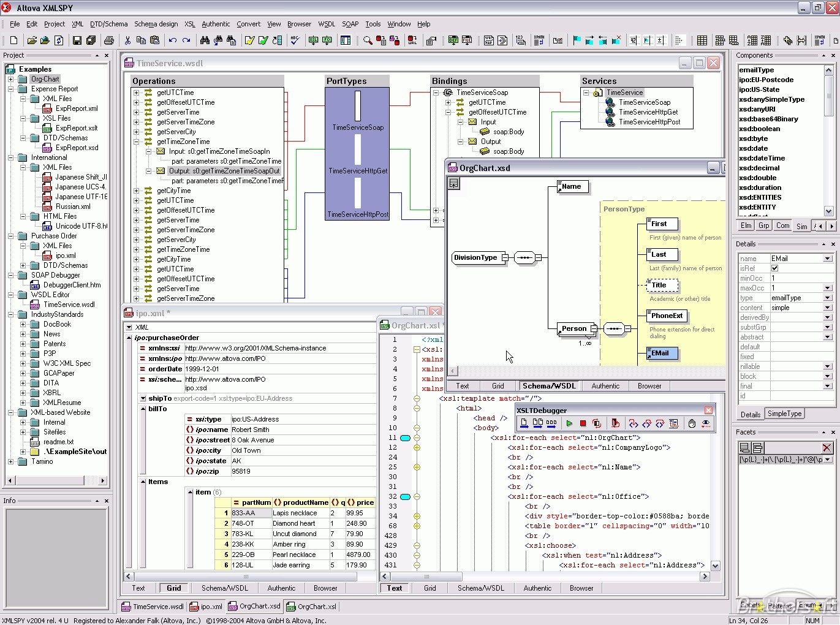Open the spell checker with the ABC icon
840x625 pixels.
[295, 40]
